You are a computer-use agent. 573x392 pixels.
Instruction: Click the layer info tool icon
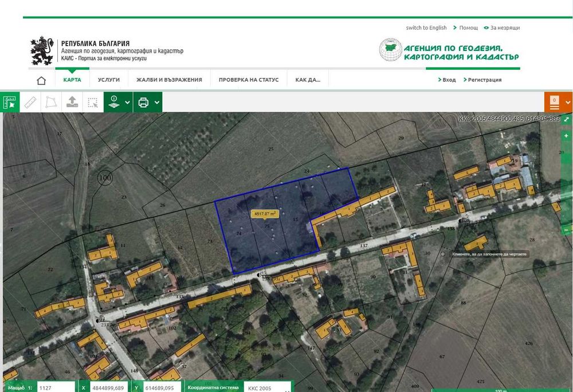[114, 102]
